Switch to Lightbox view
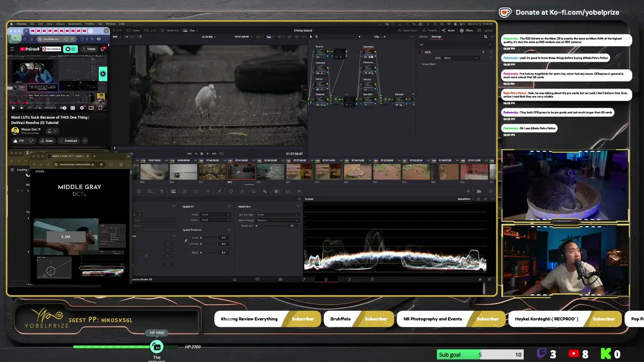Screen dimensions: 644x362 485,31
